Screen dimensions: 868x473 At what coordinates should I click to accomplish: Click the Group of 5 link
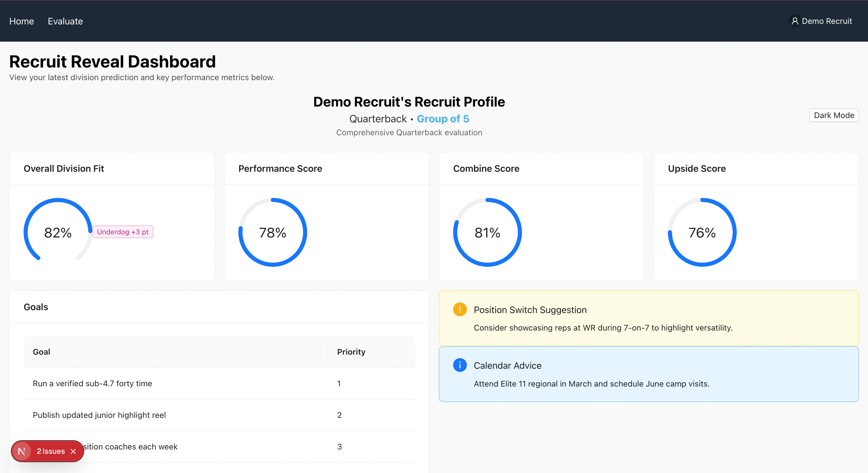pyautogui.click(x=443, y=119)
